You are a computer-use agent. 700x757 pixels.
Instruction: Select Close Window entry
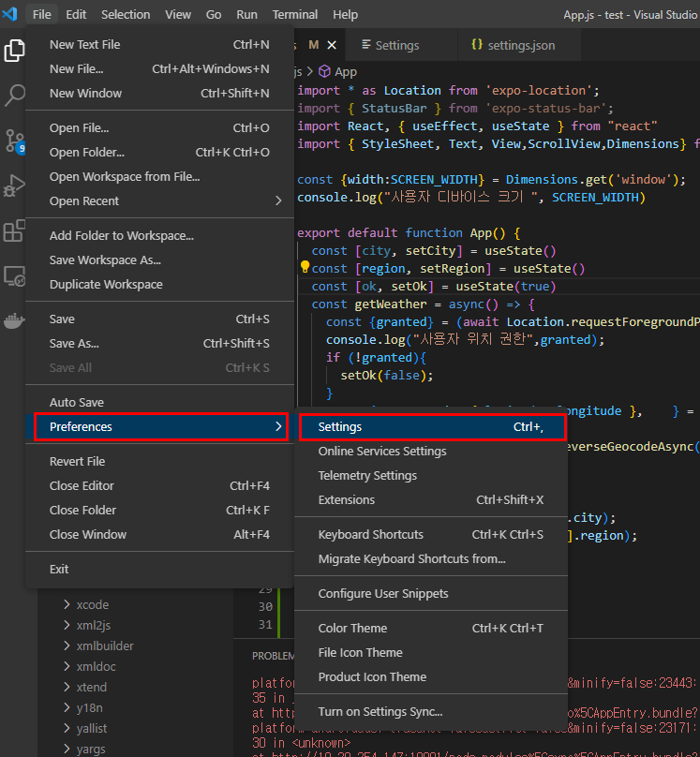(x=159, y=534)
